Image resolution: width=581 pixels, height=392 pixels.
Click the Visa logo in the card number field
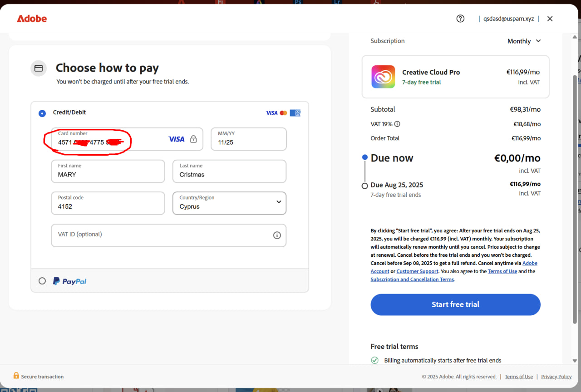(x=177, y=139)
